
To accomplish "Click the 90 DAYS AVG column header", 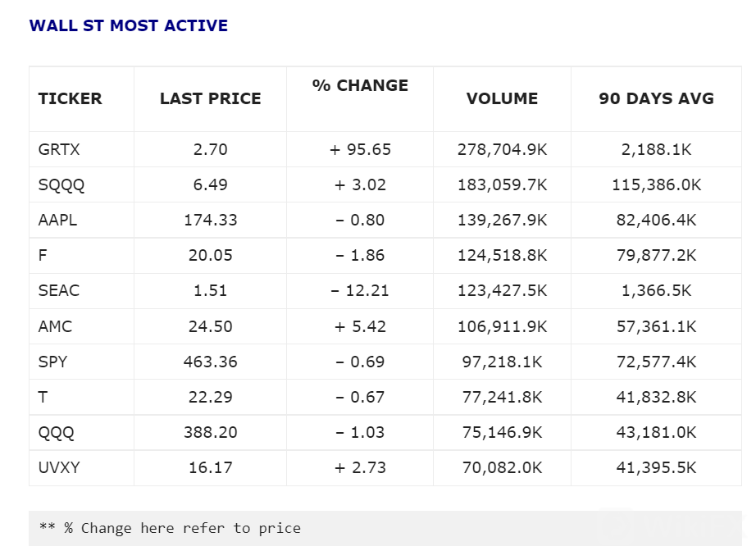I will click(656, 98).
